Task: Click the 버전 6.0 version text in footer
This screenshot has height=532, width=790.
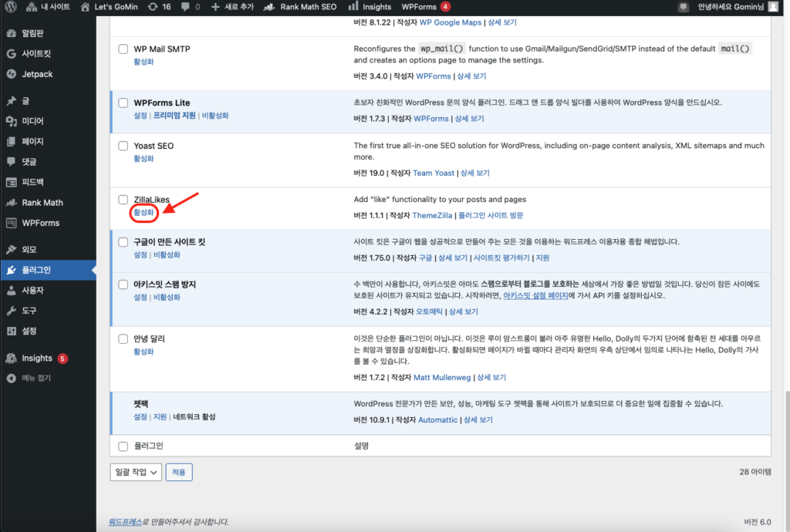Action: click(758, 522)
